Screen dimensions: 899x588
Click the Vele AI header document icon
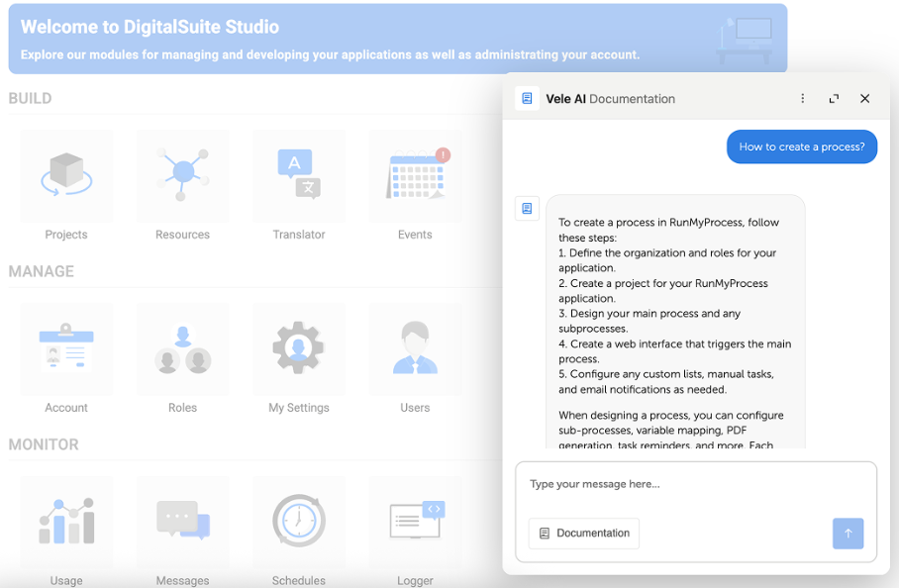pyautogui.click(x=527, y=99)
